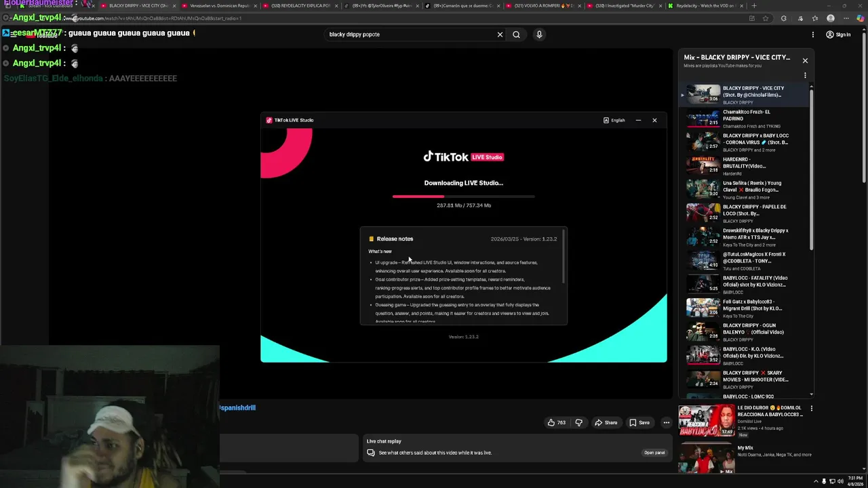Click the 257.81 Mb / 757.34 Mb download size text
The height and width of the screenshot is (488, 868).
click(464, 205)
